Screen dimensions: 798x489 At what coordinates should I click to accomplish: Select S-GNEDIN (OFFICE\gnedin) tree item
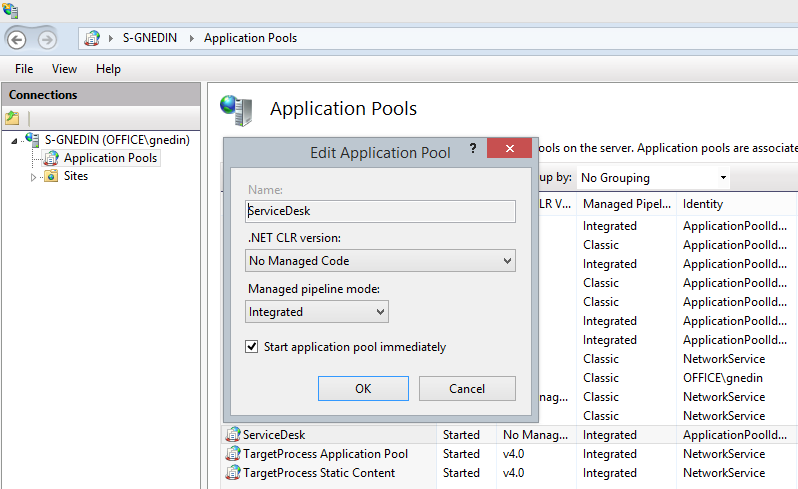pos(117,139)
